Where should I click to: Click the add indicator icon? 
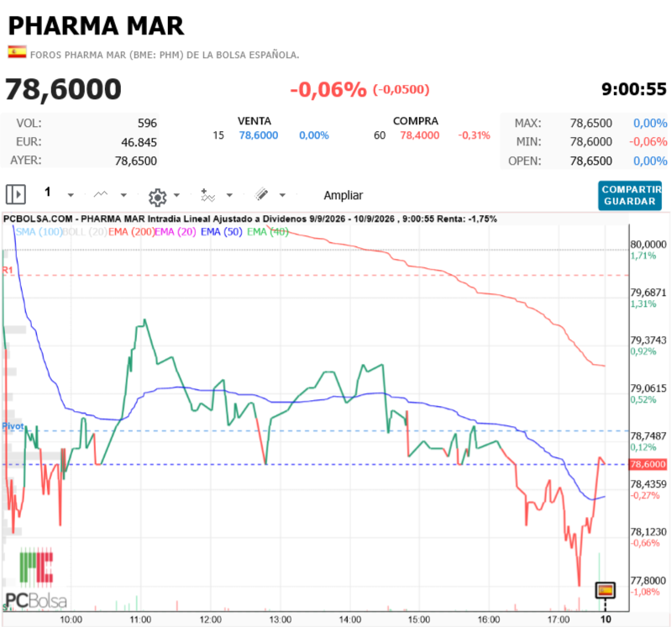207,195
